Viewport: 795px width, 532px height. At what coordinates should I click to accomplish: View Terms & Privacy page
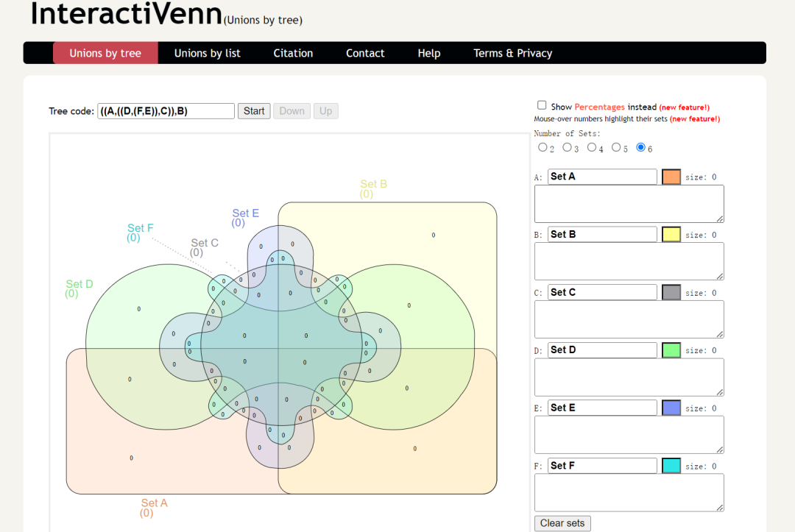coord(512,53)
